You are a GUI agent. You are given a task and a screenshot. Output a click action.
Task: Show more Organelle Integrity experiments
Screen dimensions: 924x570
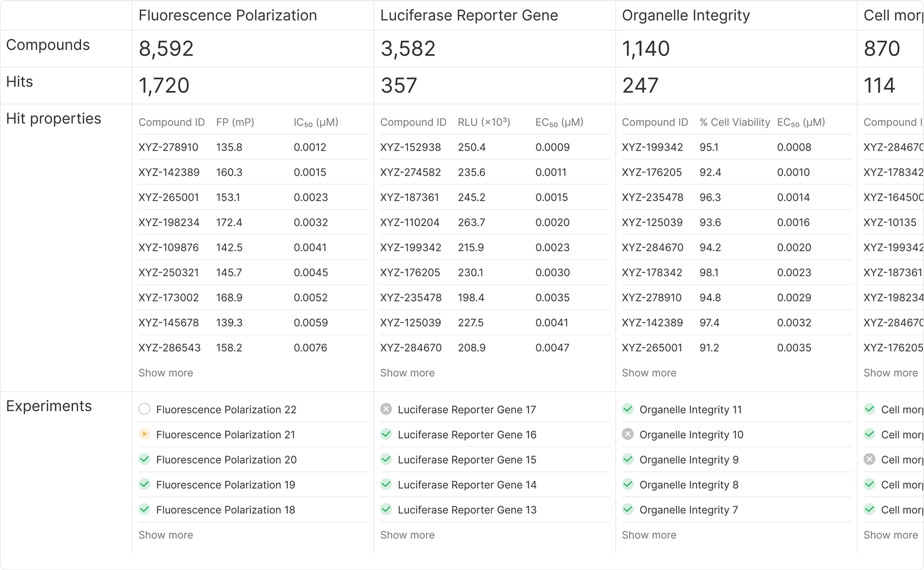[x=649, y=535]
